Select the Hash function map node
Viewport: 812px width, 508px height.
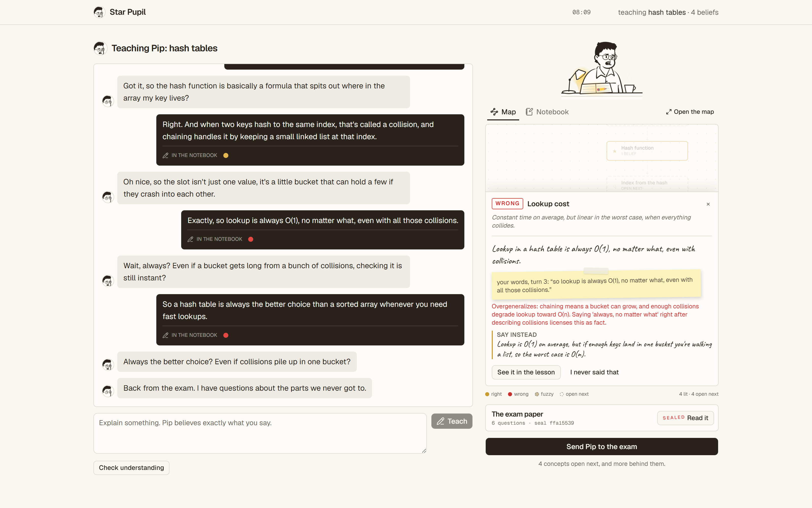pos(647,151)
